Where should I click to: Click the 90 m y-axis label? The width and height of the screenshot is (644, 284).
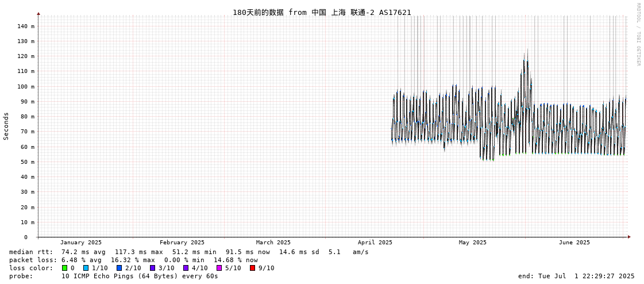[28, 102]
